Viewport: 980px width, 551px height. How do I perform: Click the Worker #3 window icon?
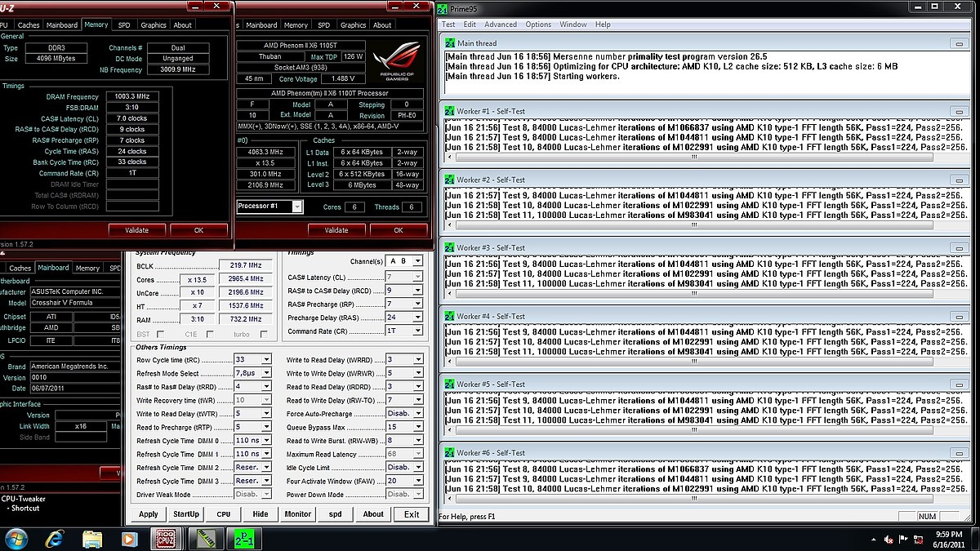[449, 247]
